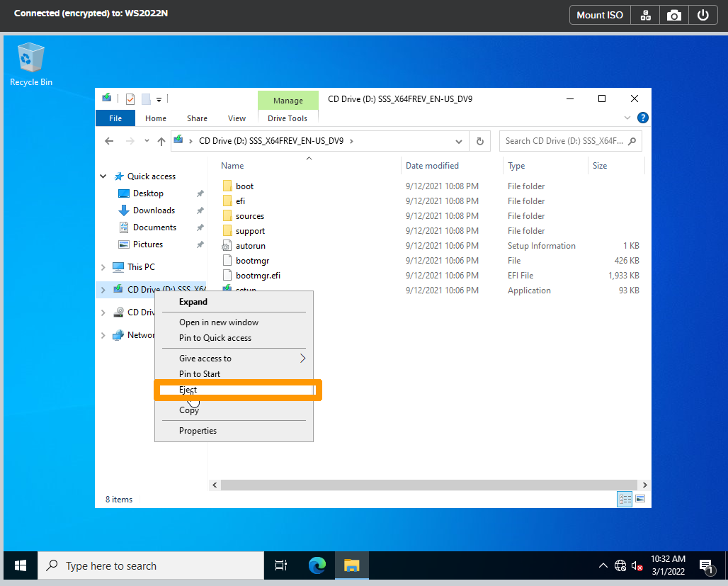Select Eject from the context menu
728x586 pixels.
(x=188, y=390)
